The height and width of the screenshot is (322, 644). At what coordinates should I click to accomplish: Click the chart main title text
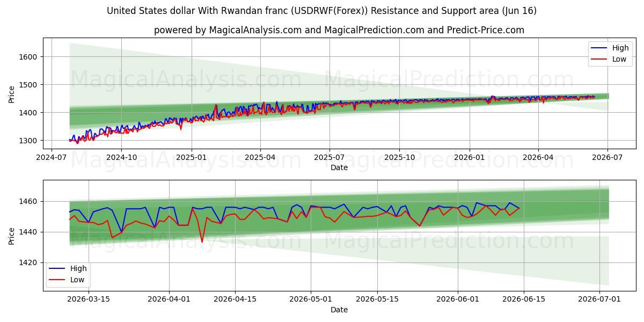pos(321,11)
